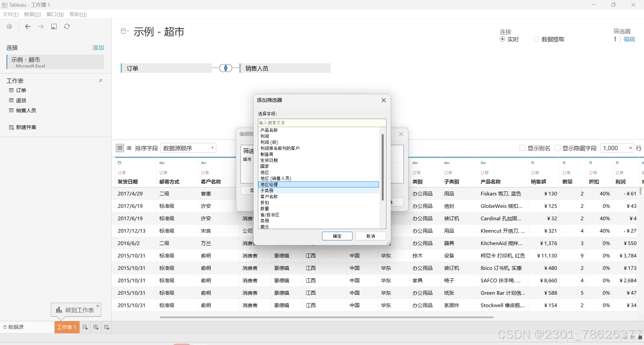This screenshot has width=644, height=345.
Task: Click the Tableau start page icon
Action: pos(9,26)
